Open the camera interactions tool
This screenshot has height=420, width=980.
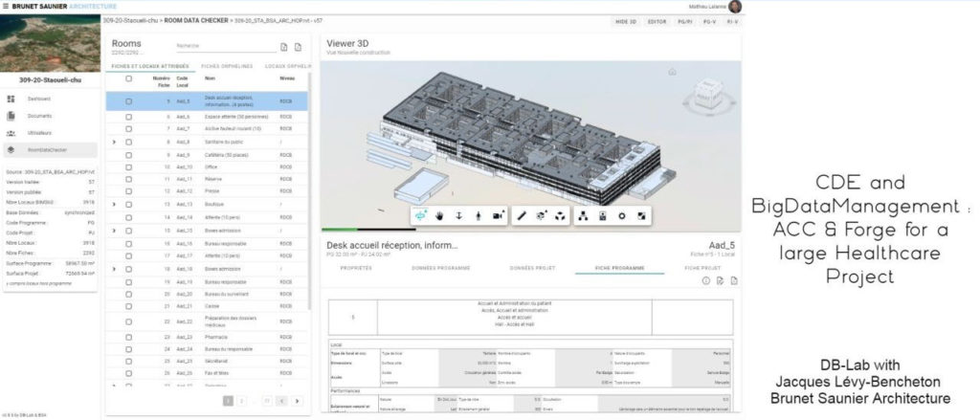pyautogui.click(x=498, y=215)
